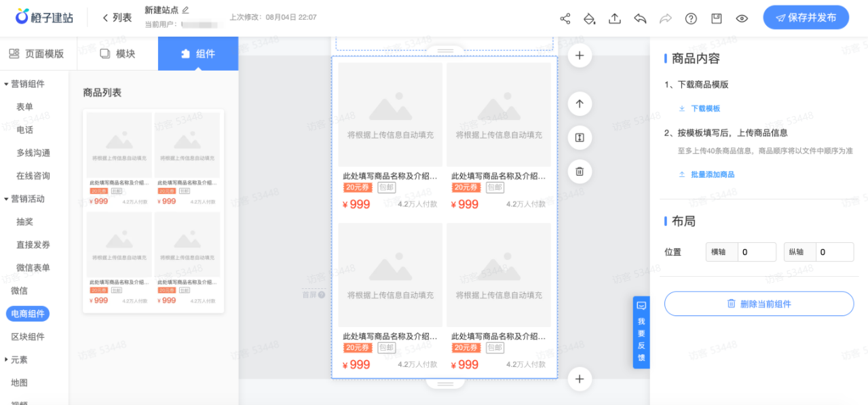Switch to the 模块 tab
This screenshot has width=868, height=405.
point(117,54)
